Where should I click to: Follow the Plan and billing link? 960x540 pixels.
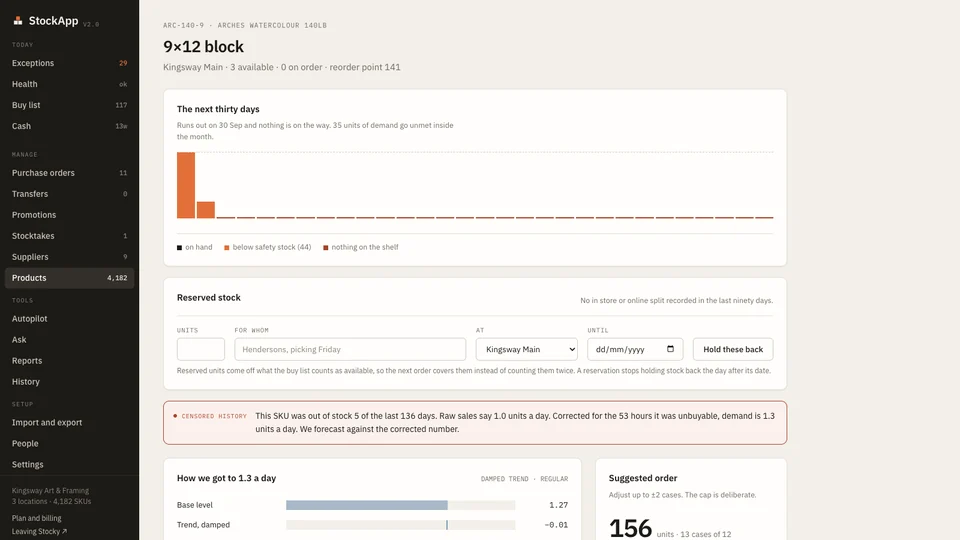click(x=36, y=518)
